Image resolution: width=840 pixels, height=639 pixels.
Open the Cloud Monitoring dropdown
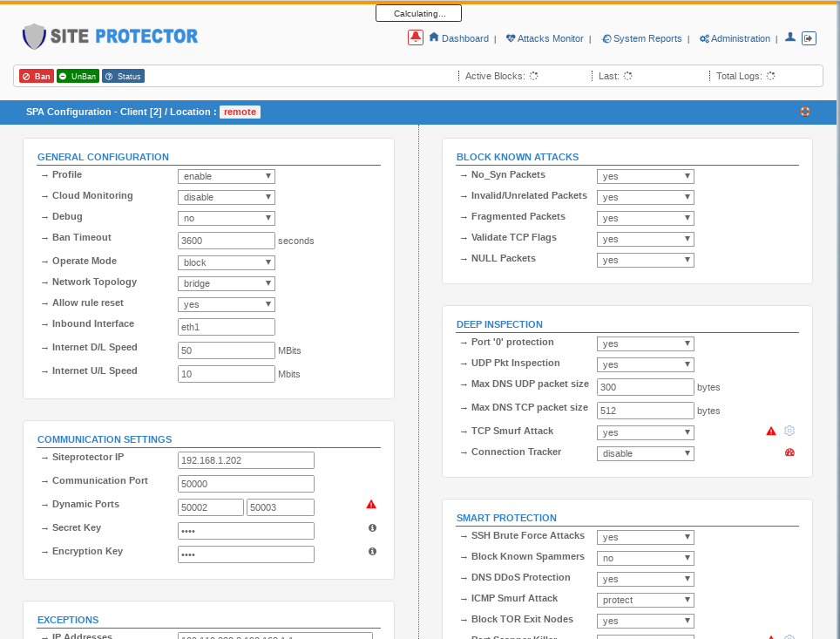(226, 197)
